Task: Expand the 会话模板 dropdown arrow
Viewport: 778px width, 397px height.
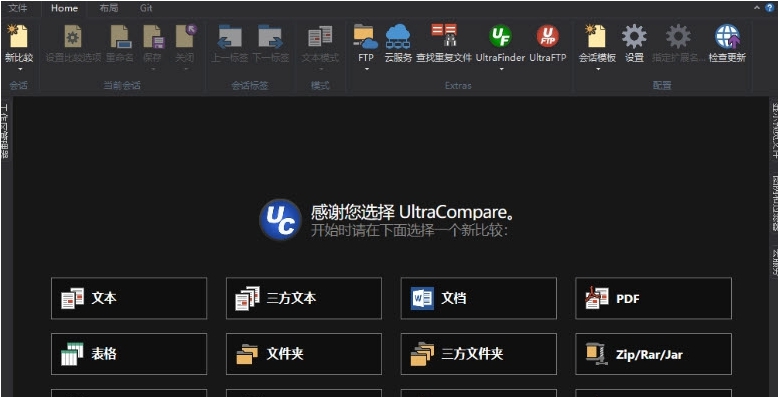Action: click(x=597, y=69)
